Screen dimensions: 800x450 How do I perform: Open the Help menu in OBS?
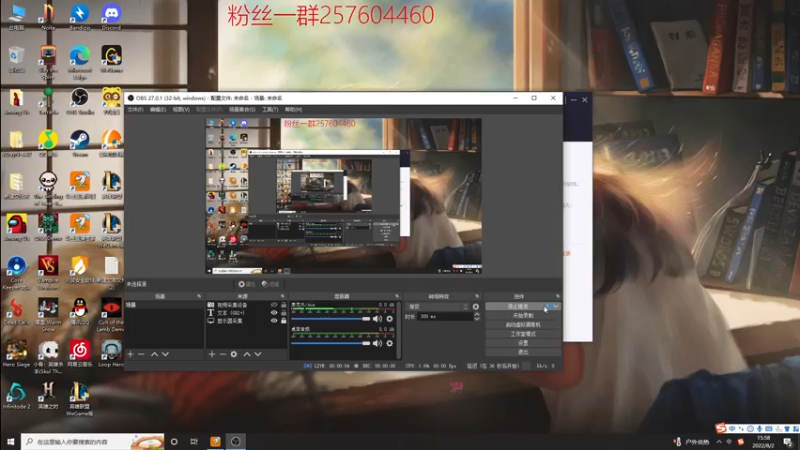[293, 110]
